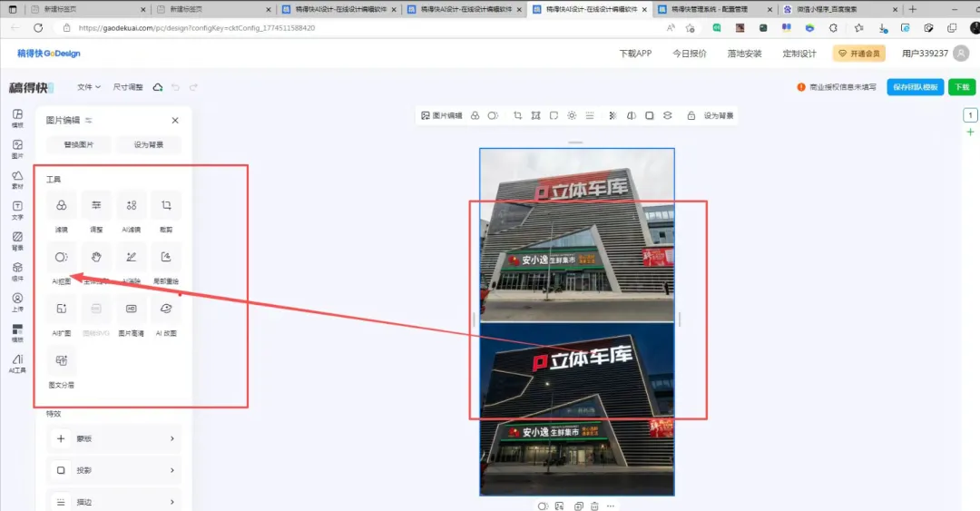
Task: Select the AI扩图 expand-image tool
Action: [62, 317]
